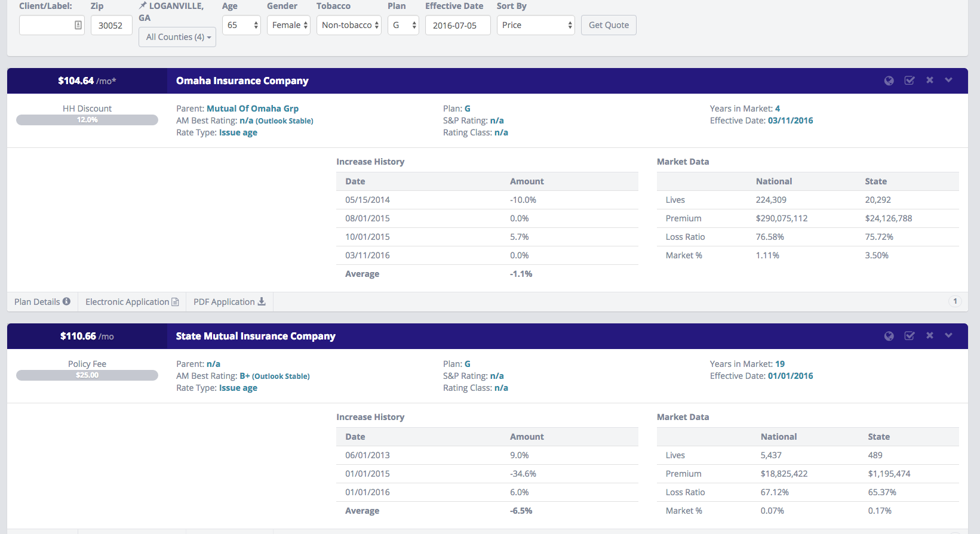Click the state market share 3.50%
980x534 pixels.
877,255
